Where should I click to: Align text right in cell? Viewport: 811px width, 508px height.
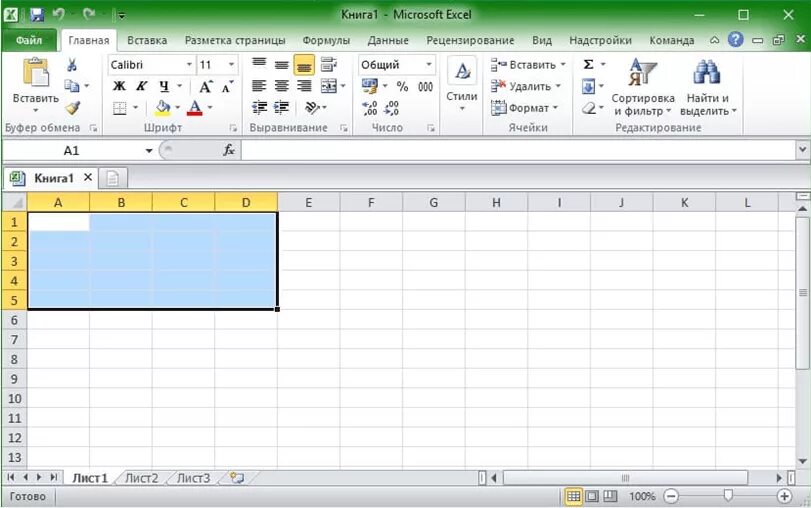click(304, 86)
